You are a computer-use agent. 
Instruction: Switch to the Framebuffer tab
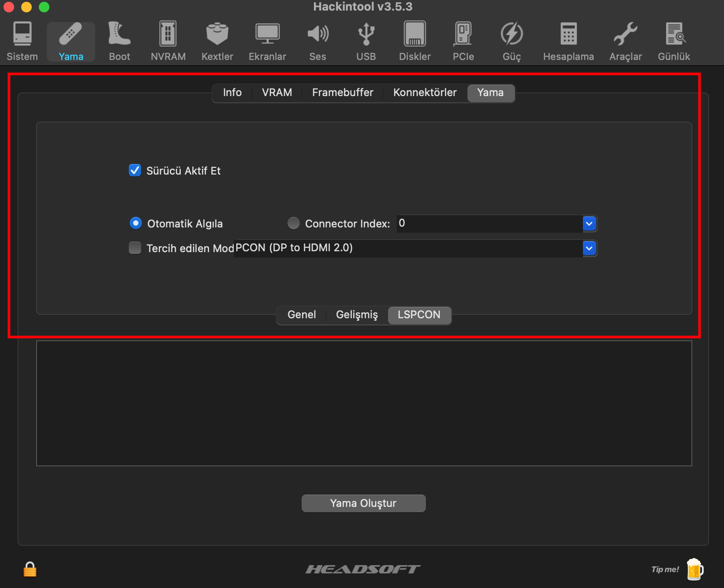(343, 93)
